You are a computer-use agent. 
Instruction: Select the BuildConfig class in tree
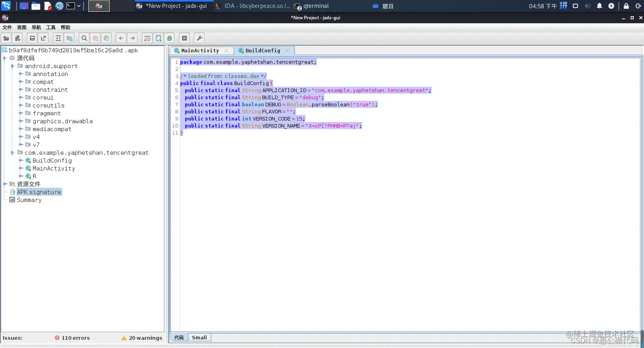52,161
